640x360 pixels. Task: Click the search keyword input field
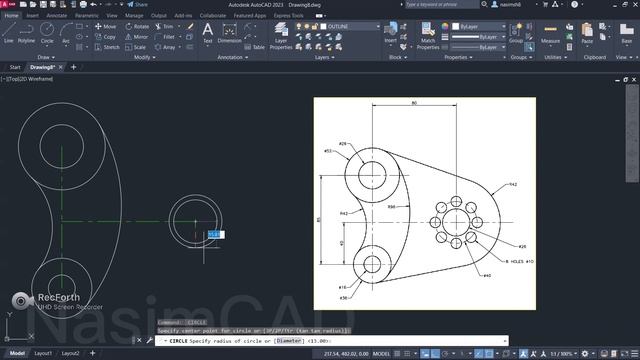tap(441, 4)
